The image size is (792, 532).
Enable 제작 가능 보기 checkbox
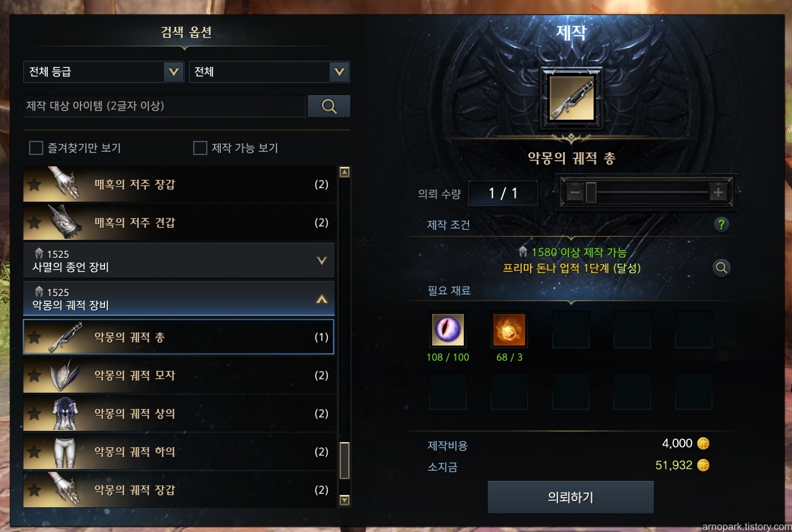coord(200,148)
